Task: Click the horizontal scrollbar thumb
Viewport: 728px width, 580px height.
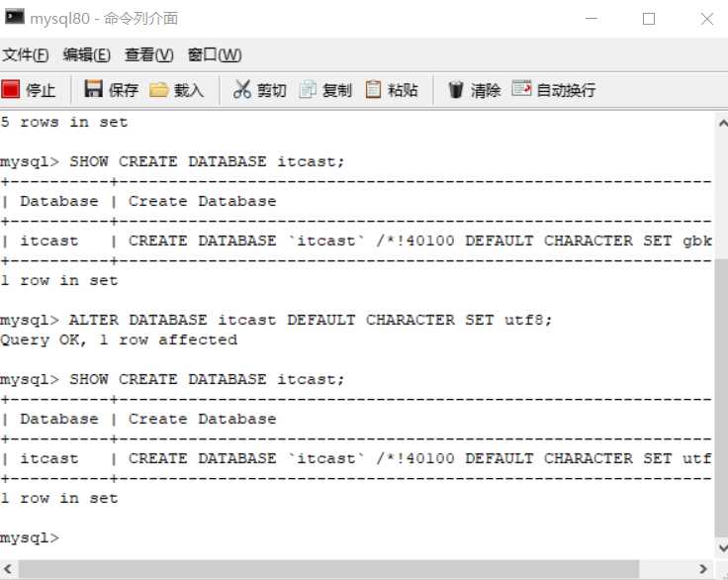Action: coord(328,569)
